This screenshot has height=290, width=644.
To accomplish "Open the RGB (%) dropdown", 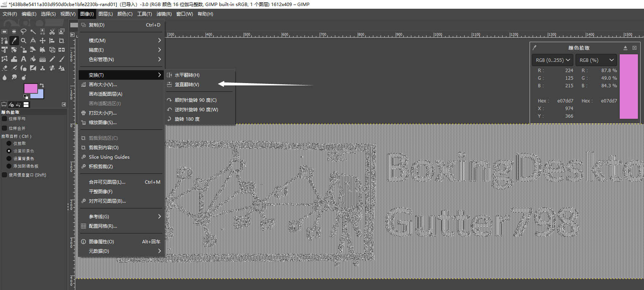I will 596,60.
